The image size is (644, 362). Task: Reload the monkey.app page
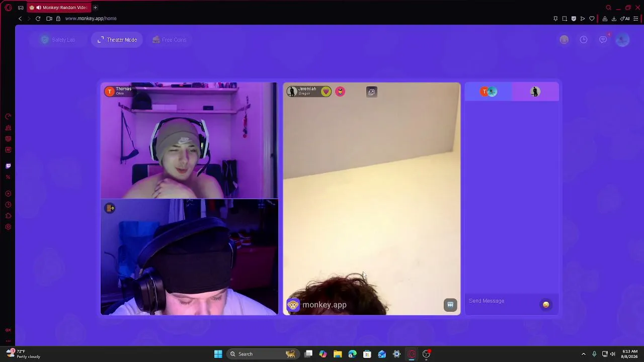click(38, 19)
